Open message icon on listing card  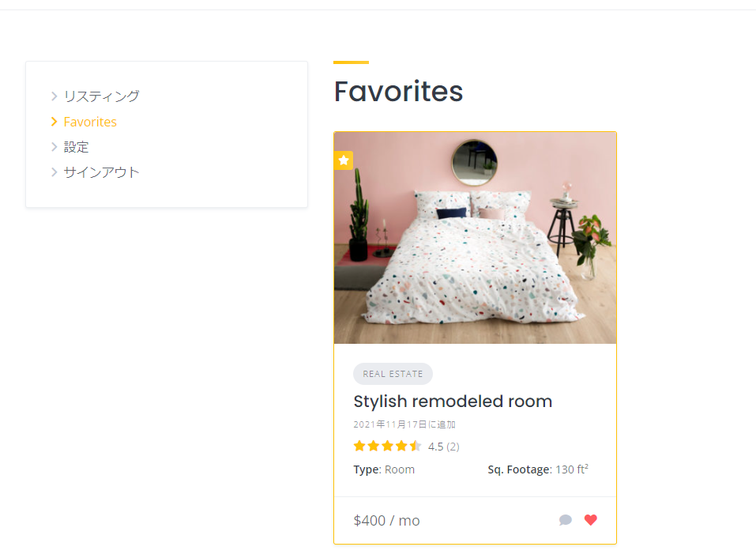pos(566,520)
